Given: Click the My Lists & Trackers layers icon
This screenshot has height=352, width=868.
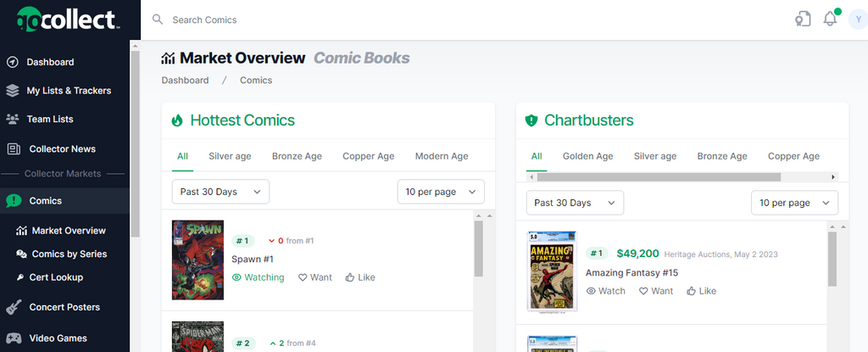Looking at the screenshot, I should (12, 91).
